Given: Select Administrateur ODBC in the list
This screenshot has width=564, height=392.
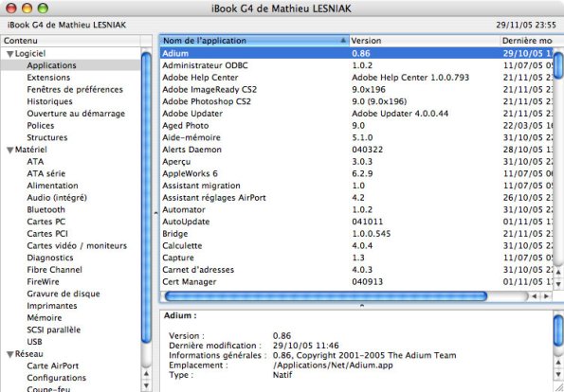Looking at the screenshot, I should pos(356,65).
